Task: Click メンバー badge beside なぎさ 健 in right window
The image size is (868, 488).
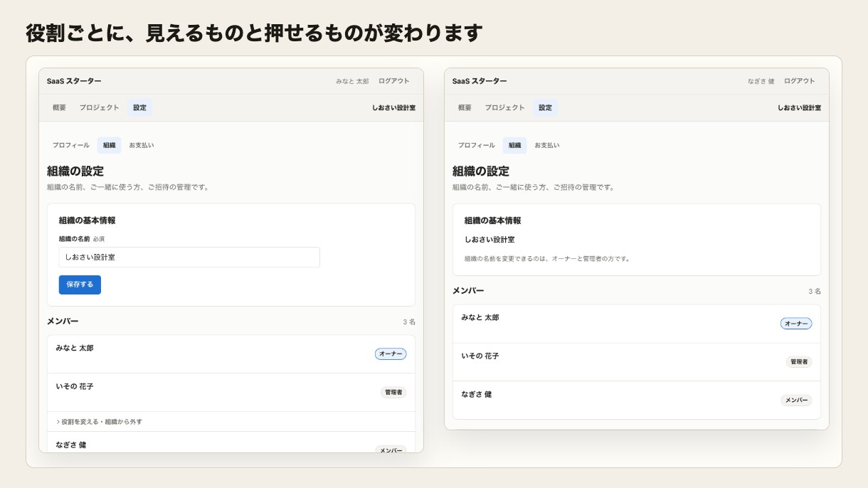Action: (x=796, y=401)
